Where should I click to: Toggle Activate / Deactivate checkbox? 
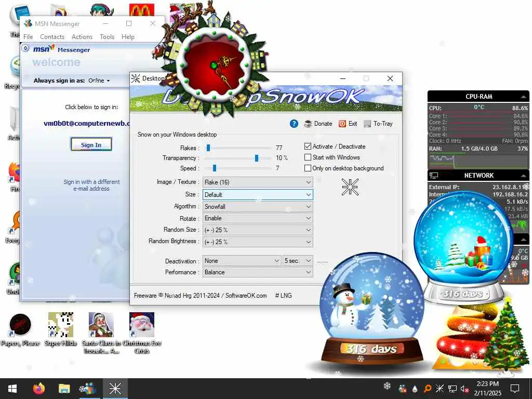(x=308, y=147)
